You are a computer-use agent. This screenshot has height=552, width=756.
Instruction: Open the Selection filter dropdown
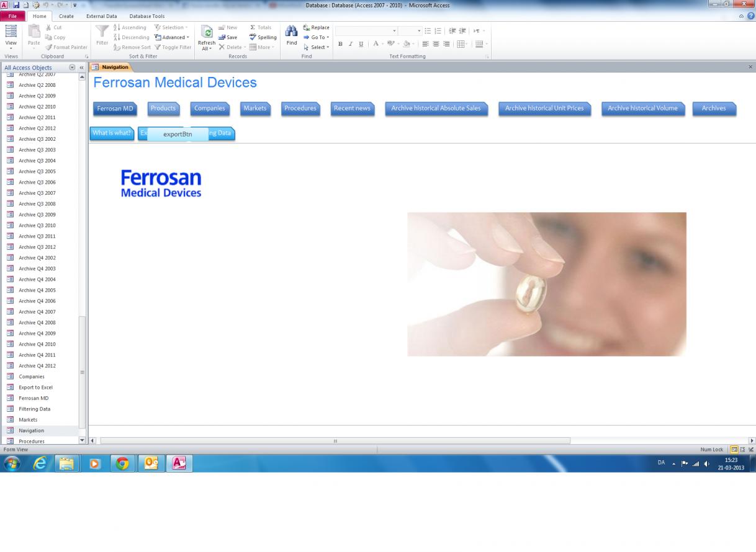[171, 27]
